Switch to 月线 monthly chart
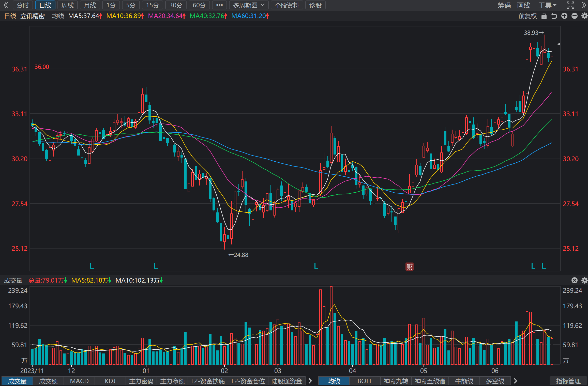Viewport: 588px width, 386px height. pos(90,5)
